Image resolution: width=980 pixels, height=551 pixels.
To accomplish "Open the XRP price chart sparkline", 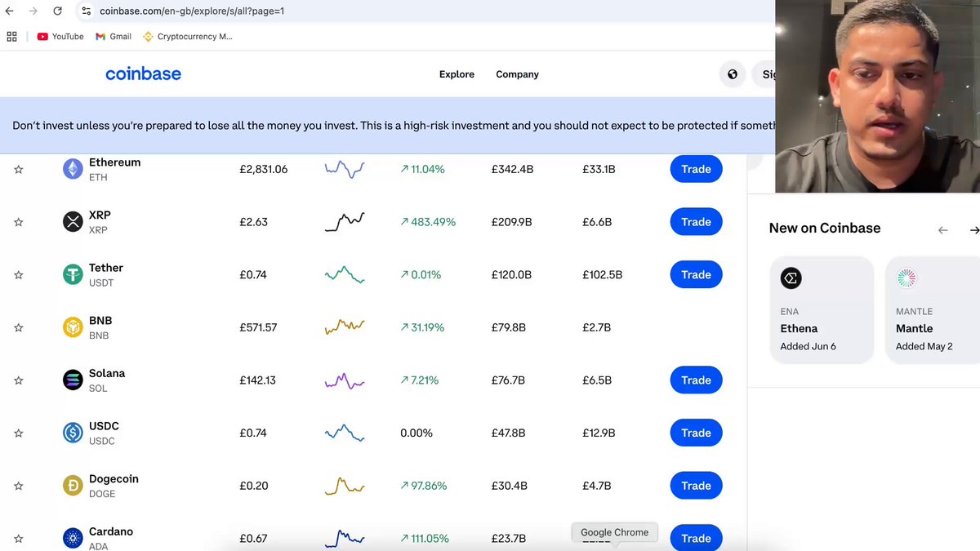I will (x=345, y=221).
